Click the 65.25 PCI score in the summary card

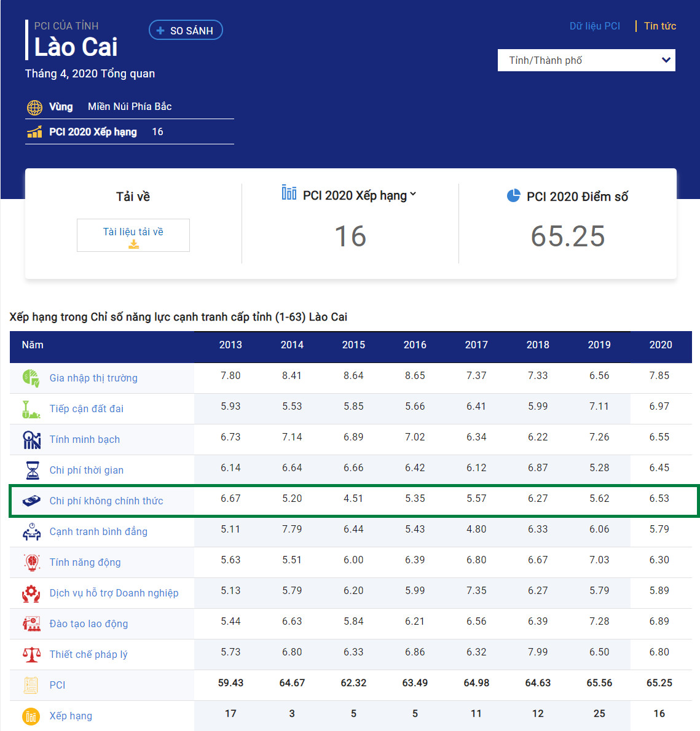pos(567,237)
